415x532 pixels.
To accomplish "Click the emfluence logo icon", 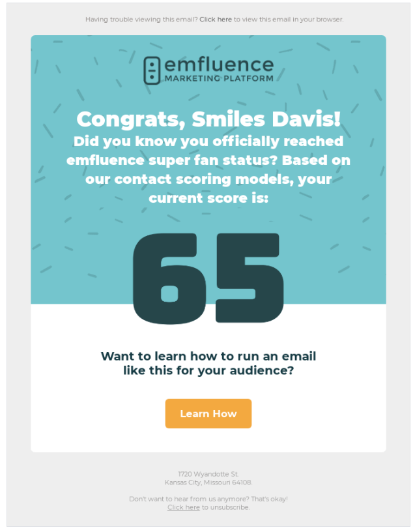I will [x=152, y=70].
